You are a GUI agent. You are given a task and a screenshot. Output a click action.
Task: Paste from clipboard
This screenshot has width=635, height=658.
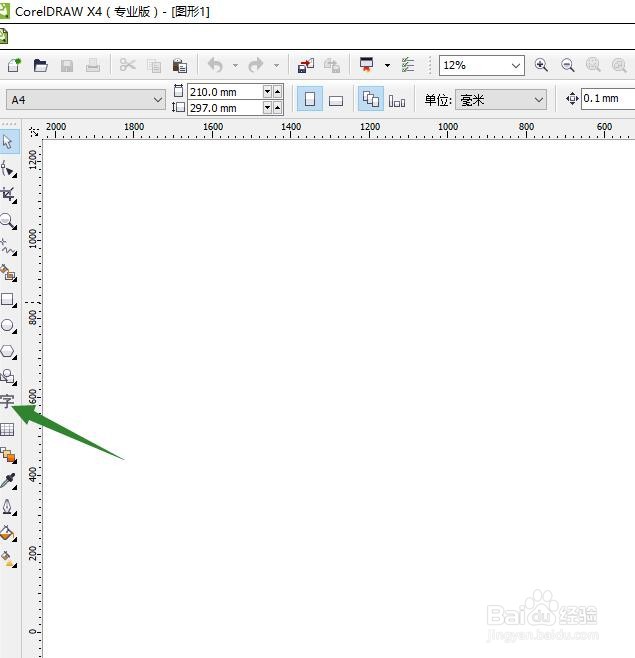[x=180, y=66]
